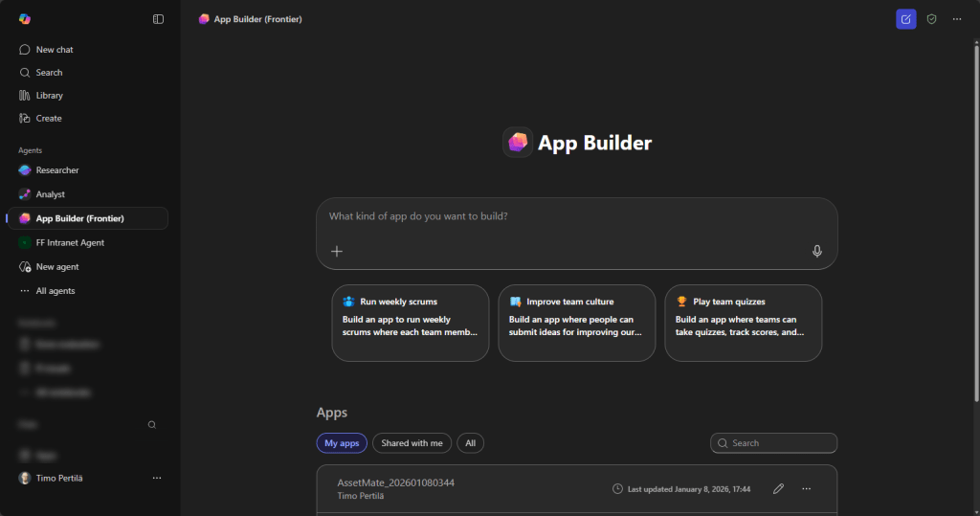Start a new chat from the sidebar

tap(55, 50)
